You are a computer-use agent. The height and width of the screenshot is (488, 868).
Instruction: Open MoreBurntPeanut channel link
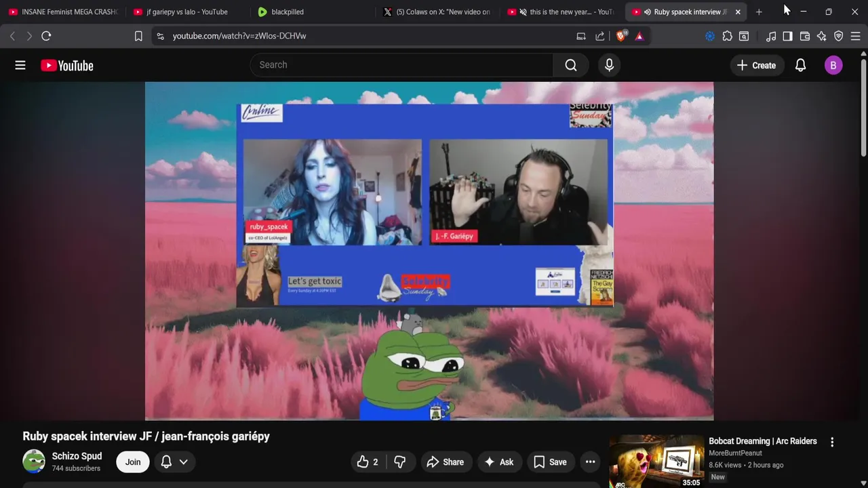coord(735,453)
